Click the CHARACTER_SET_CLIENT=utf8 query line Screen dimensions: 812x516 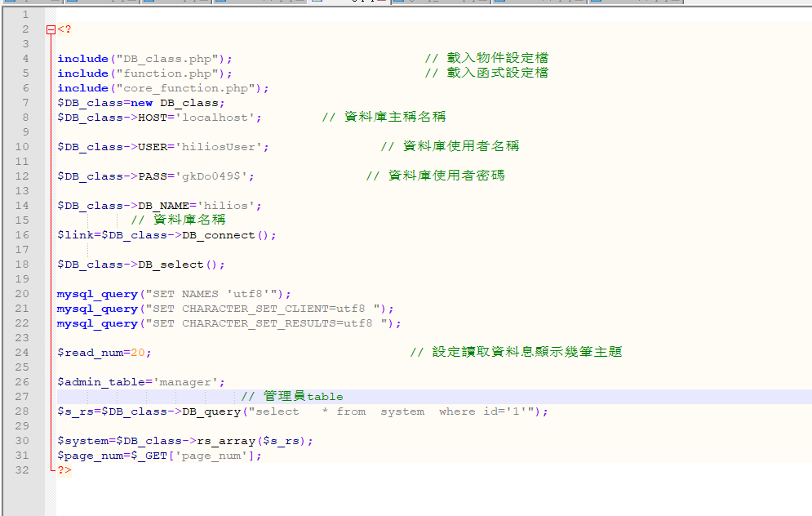pos(225,309)
